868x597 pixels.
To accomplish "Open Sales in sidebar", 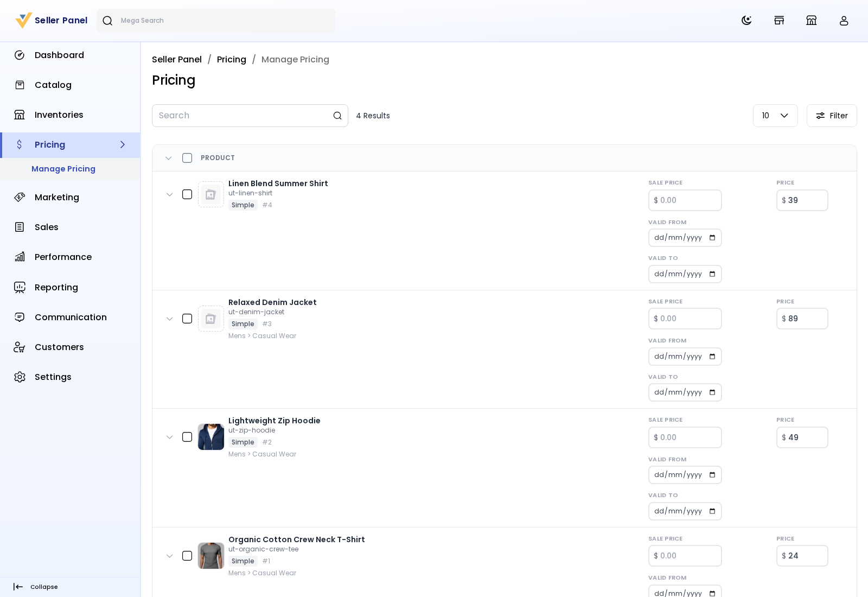I will (x=70, y=227).
